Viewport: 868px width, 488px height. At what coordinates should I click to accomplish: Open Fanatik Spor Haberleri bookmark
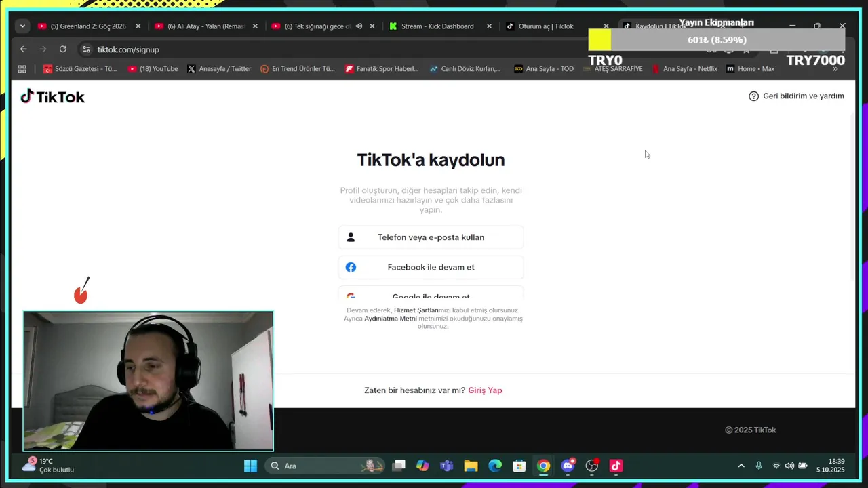tap(382, 69)
